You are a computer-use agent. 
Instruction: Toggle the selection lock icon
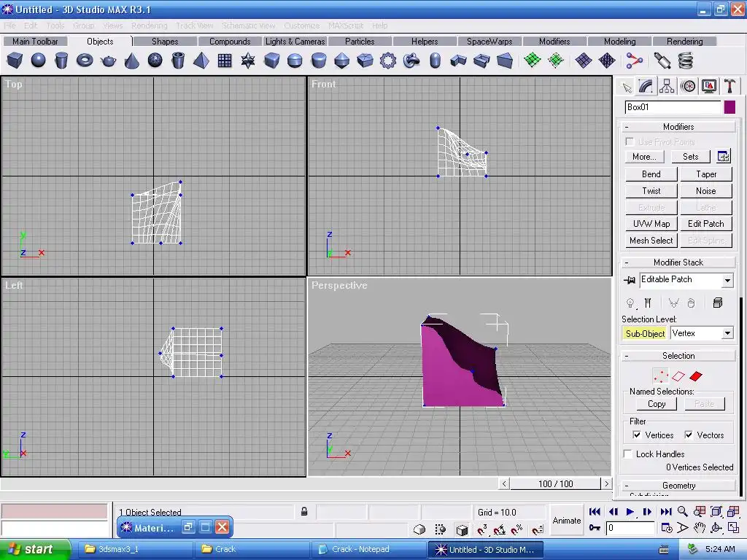[304, 512]
